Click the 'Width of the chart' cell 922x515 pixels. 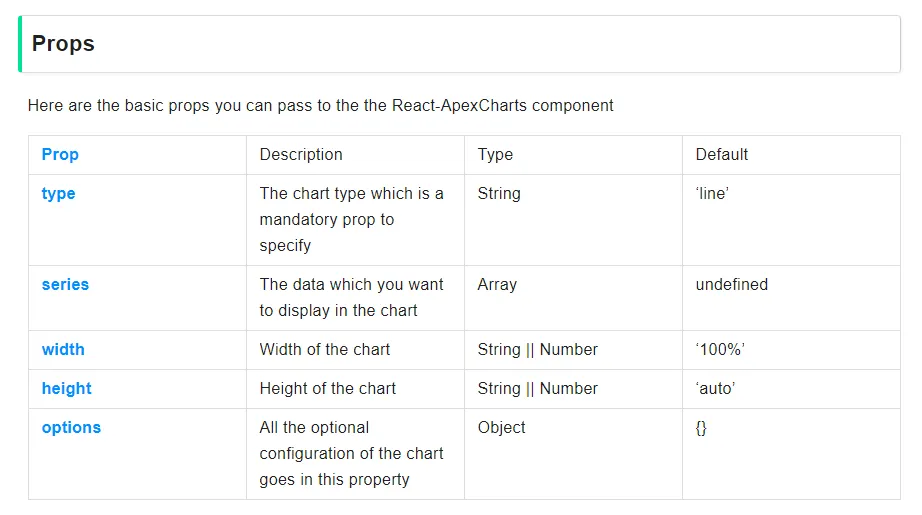[325, 350]
